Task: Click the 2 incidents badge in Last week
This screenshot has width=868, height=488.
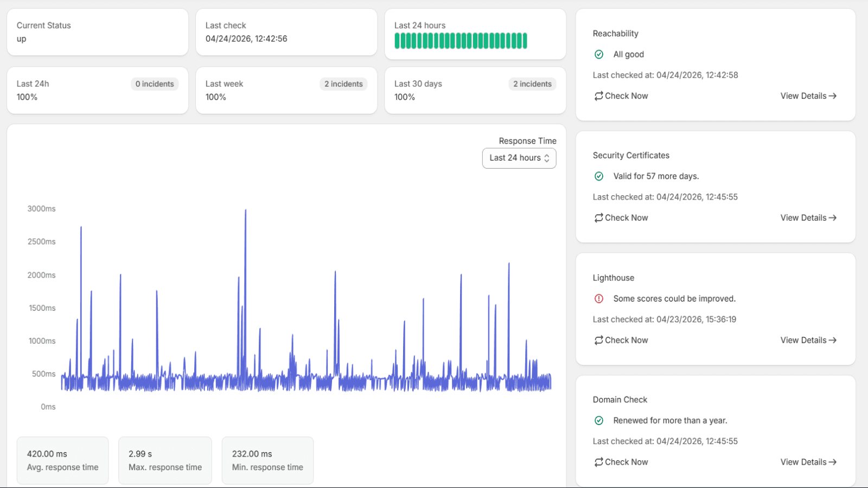Action: [343, 84]
